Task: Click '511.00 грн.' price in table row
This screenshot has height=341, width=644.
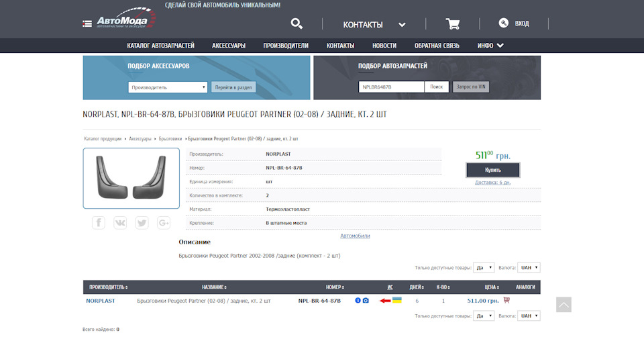Action: click(483, 301)
